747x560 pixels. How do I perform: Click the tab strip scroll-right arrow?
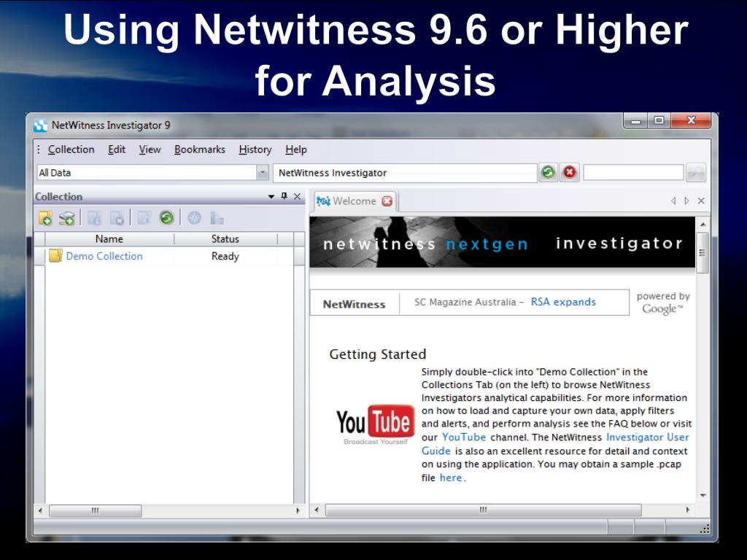point(686,201)
